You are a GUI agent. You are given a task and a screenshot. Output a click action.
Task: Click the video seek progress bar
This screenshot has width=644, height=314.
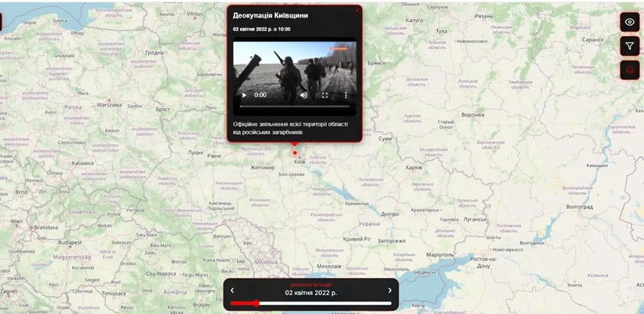click(295, 106)
